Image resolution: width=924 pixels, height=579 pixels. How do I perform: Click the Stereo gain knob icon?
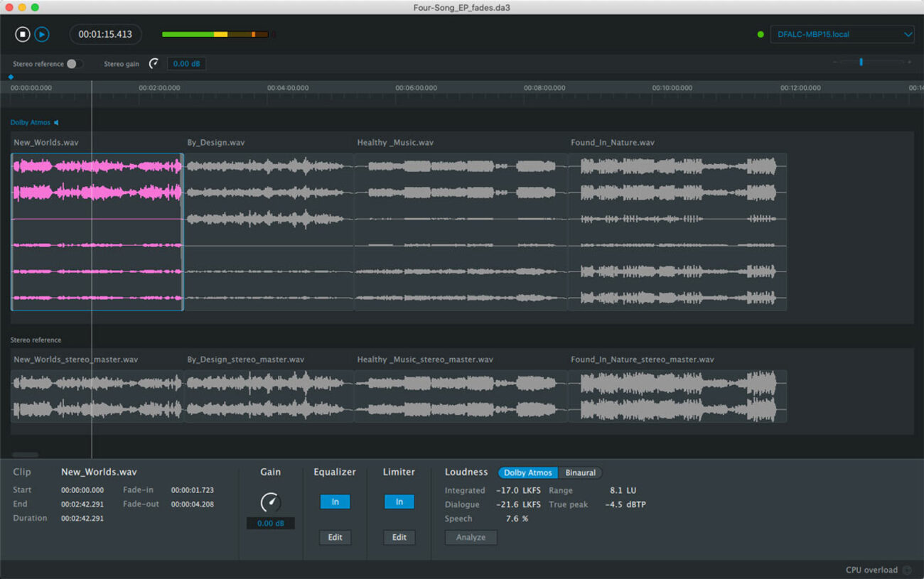tap(154, 64)
